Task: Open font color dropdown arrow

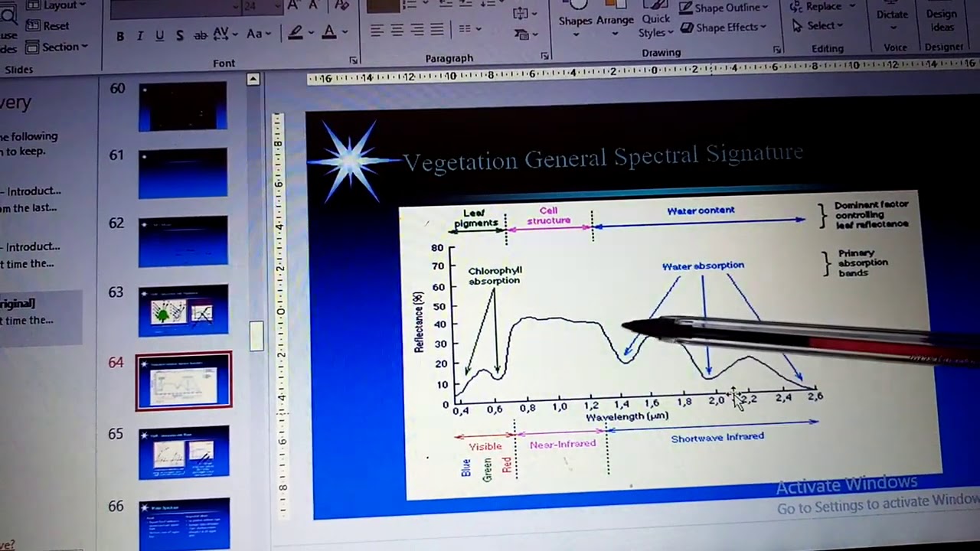Action: click(x=345, y=32)
